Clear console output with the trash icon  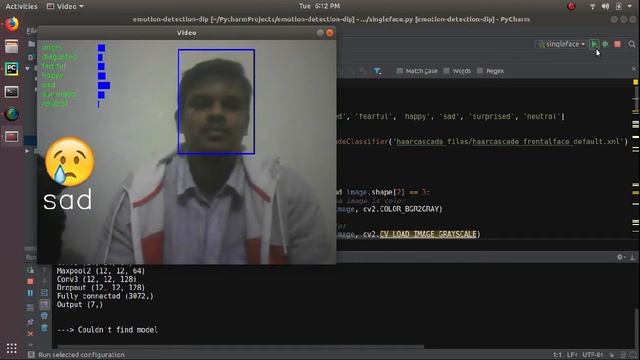(44, 327)
